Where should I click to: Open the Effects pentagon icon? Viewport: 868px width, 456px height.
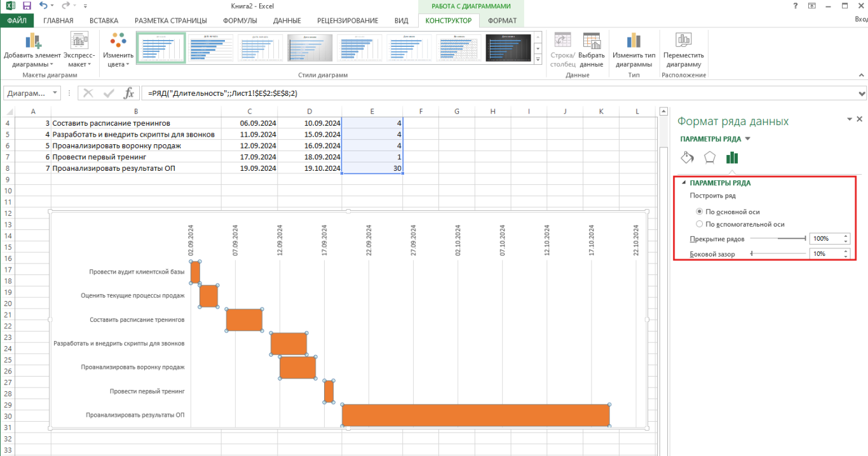710,158
